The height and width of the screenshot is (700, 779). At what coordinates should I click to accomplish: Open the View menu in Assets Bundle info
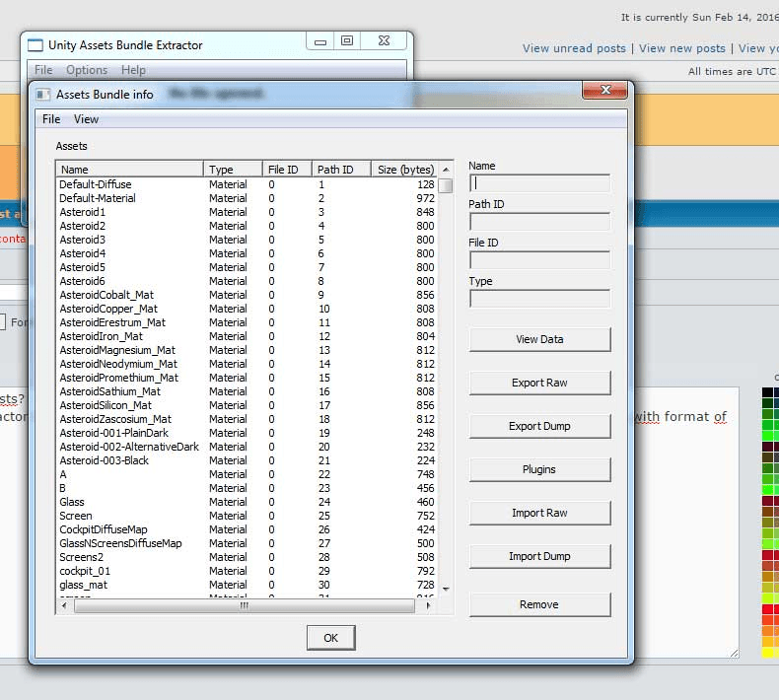[87, 119]
